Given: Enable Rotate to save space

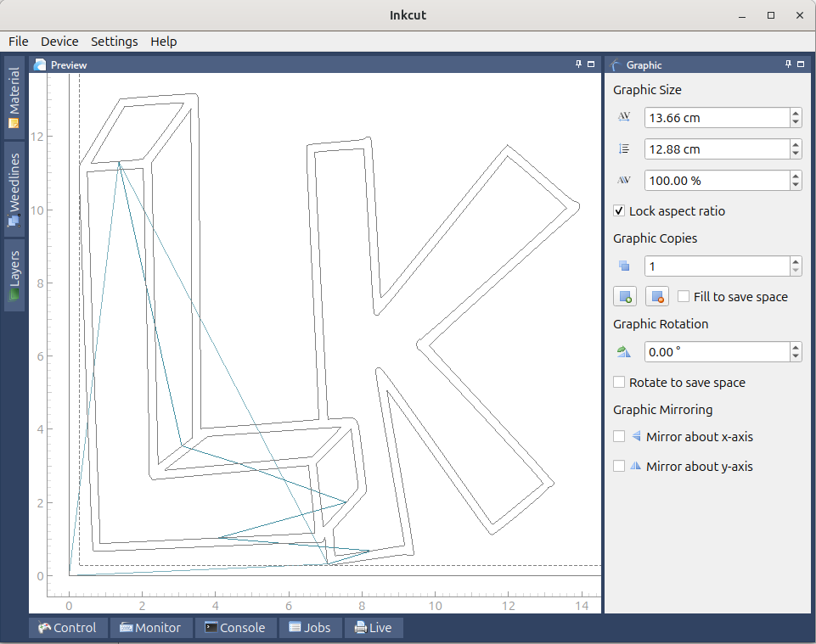Looking at the screenshot, I should point(619,383).
